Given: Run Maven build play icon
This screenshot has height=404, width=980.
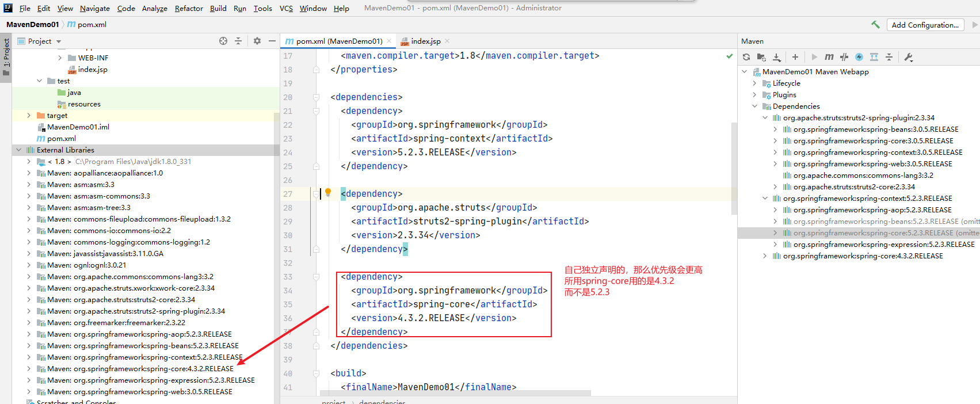Looking at the screenshot, I should (814, 57).
